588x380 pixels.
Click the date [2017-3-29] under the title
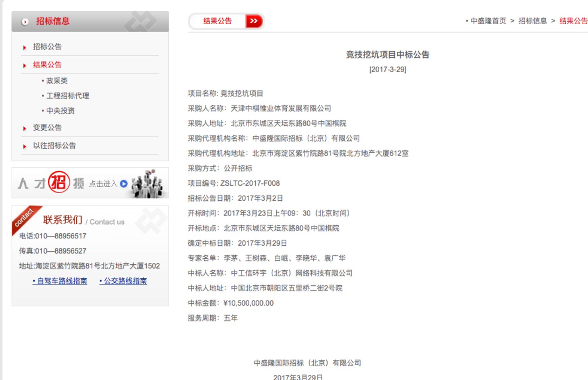coord(388,70)
